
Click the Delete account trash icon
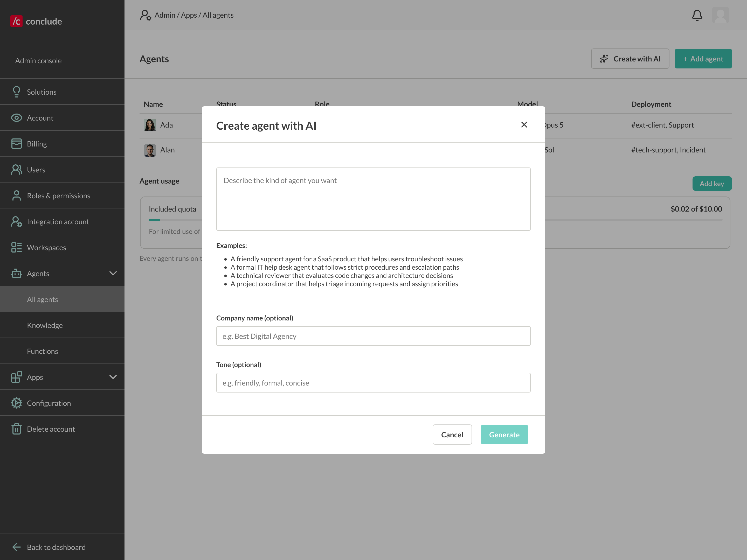click(16, 429)
